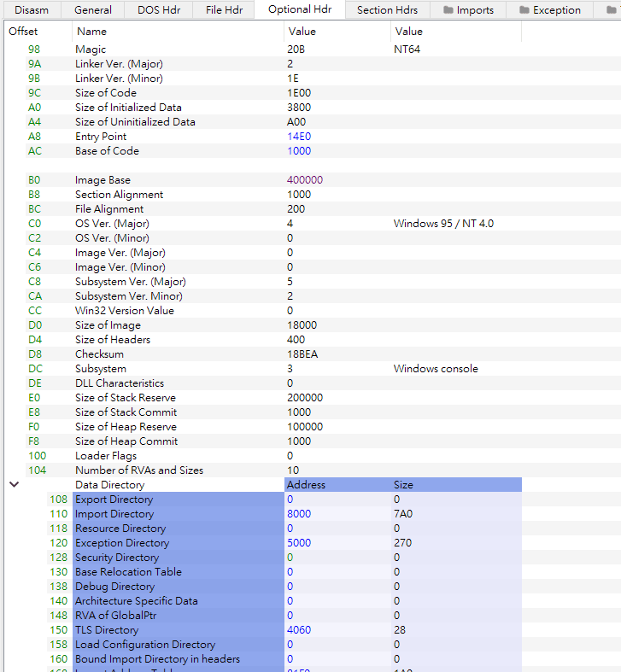Open the Imports tab
This screenshot has height=672, width=621.
(x=468, y=10)
